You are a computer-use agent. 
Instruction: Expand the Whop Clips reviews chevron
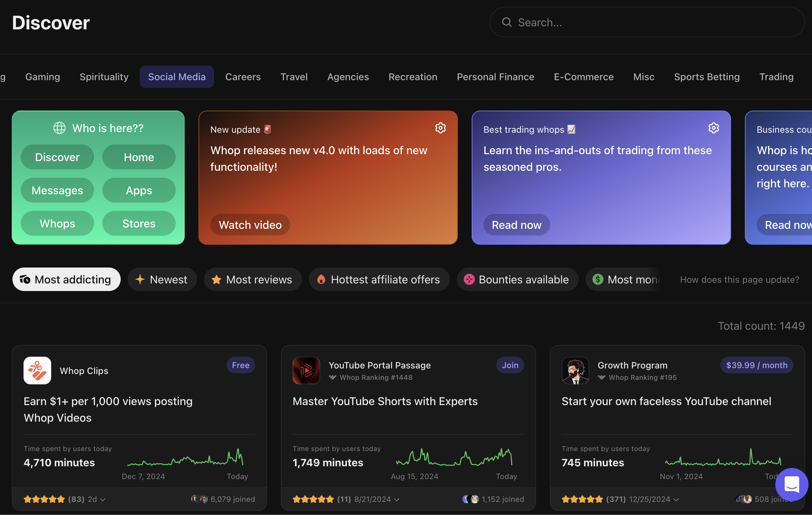(x=103, y=499)
